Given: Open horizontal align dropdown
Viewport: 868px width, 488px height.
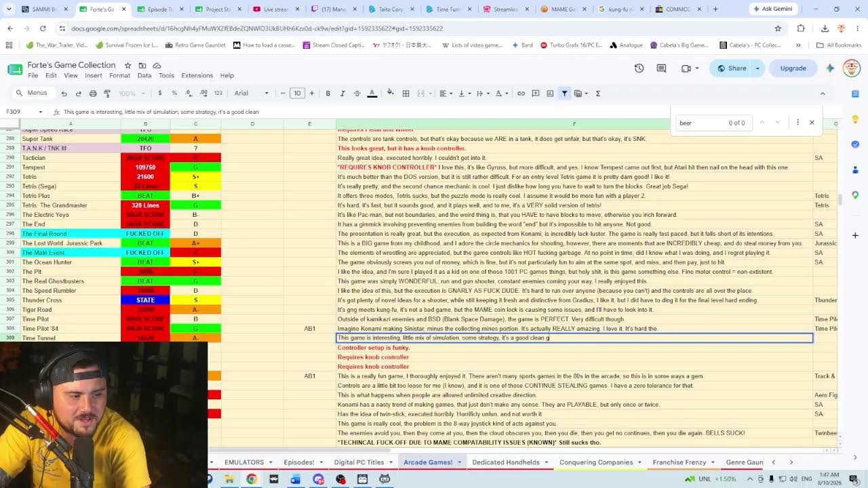Looking at the screenshot, I should 445,94.
